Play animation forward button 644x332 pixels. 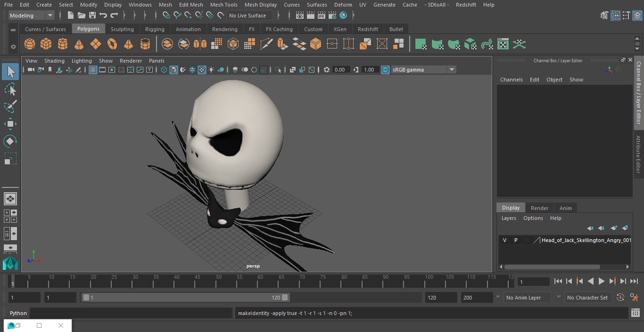tap(601, 281)
